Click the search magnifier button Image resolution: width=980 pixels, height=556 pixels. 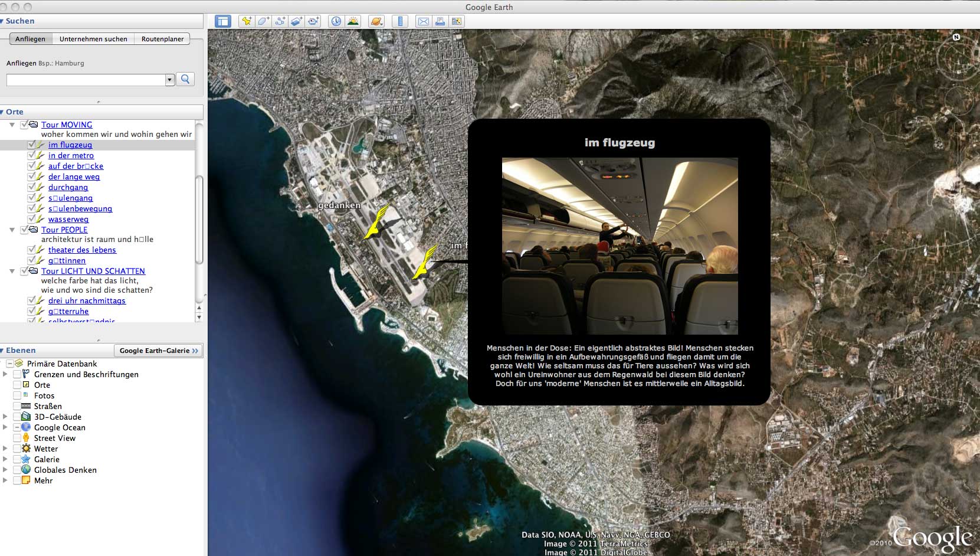coord(185,79)
